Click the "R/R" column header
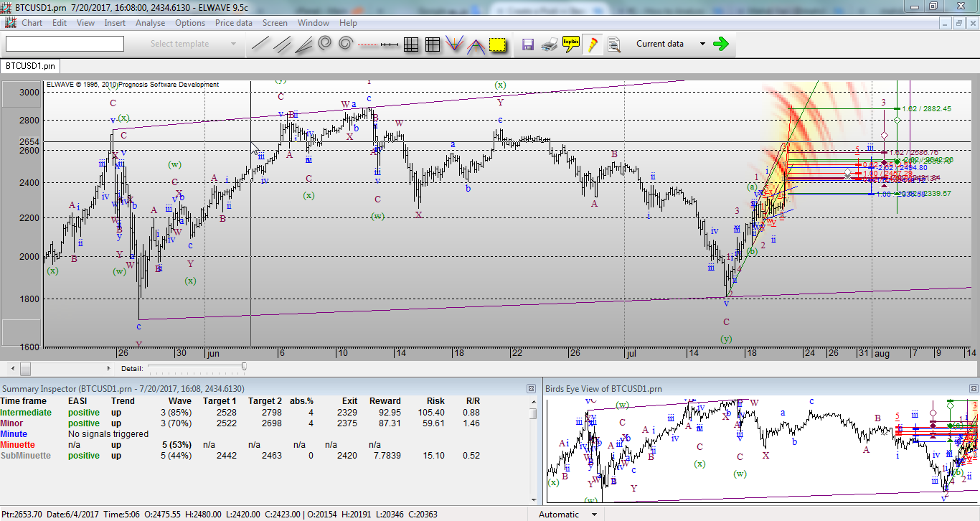The height and width of the screenshot is (521, 980). click(473, 401)
